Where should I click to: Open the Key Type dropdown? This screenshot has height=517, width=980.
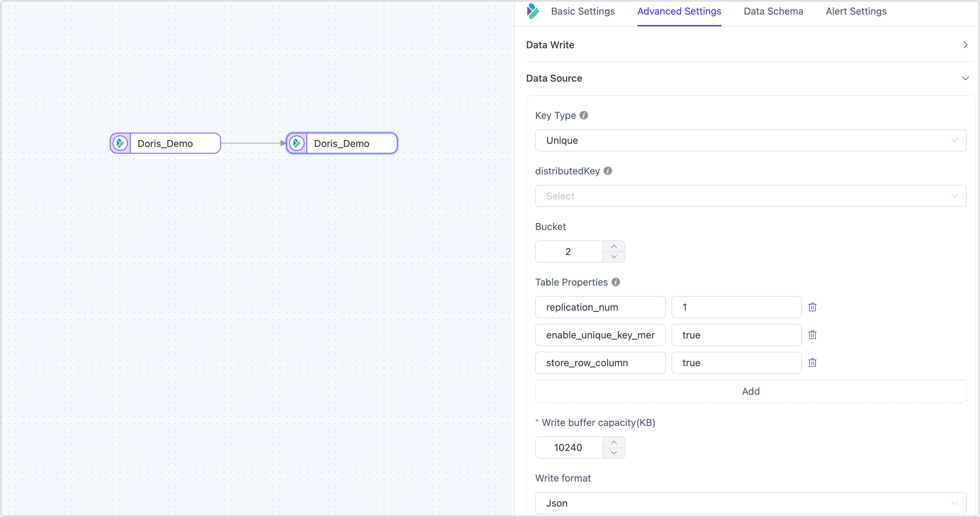tap(750, 140)
